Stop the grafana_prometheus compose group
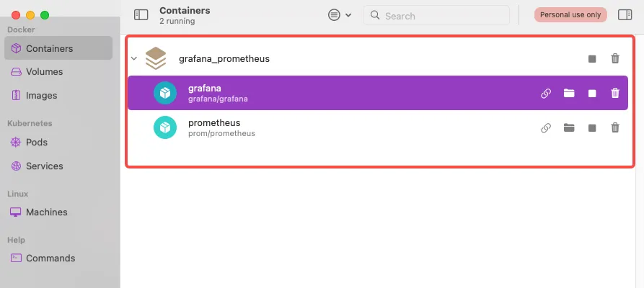The width and height of the screenshot is (644, 288). (x=592, y=58)
